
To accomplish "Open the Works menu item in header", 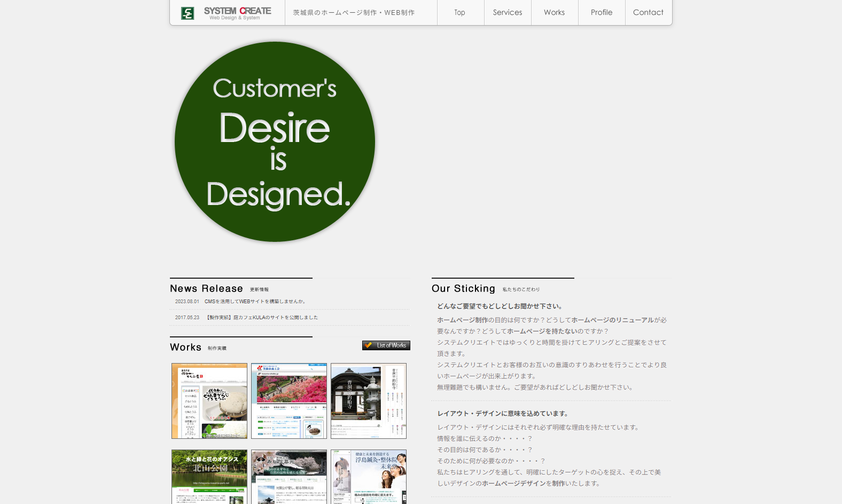I will tap(554, 12).
